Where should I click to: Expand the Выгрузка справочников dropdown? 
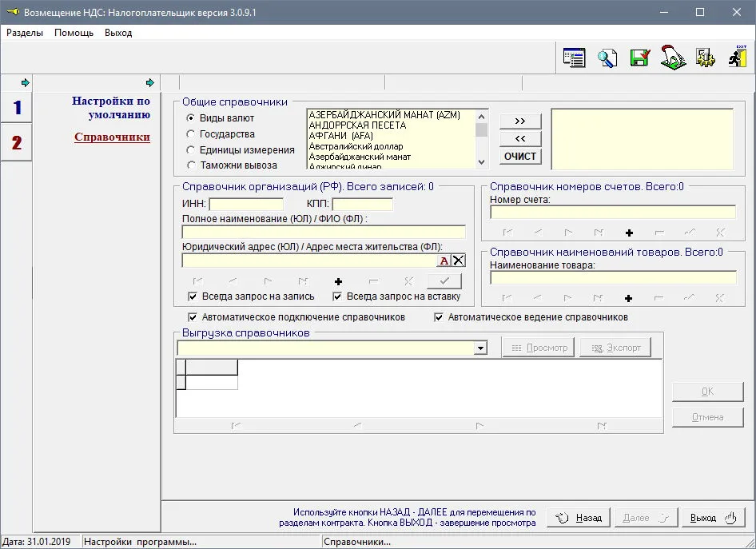pyautogui.click(x=480, y=348)
